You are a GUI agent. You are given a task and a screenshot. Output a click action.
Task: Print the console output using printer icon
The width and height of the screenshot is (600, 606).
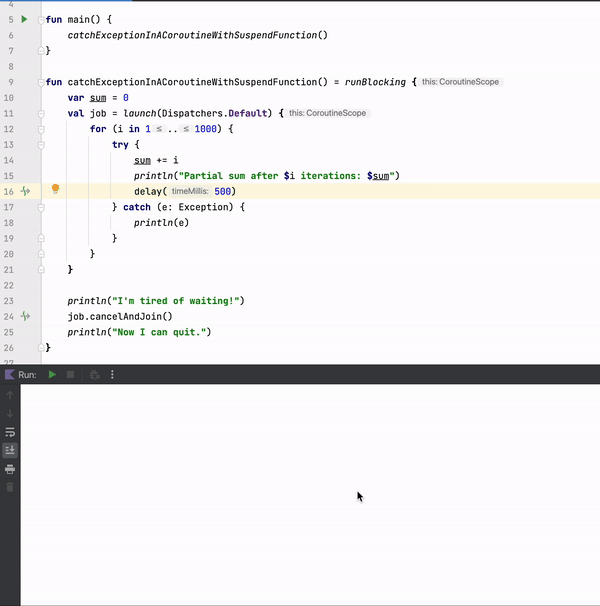[10, 469]
